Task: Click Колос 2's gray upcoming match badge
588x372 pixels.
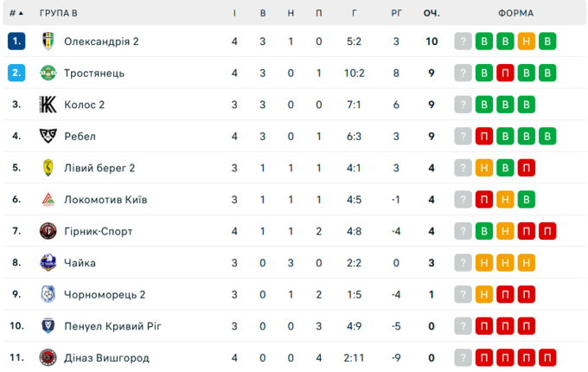Action: (x=464, y=105)
